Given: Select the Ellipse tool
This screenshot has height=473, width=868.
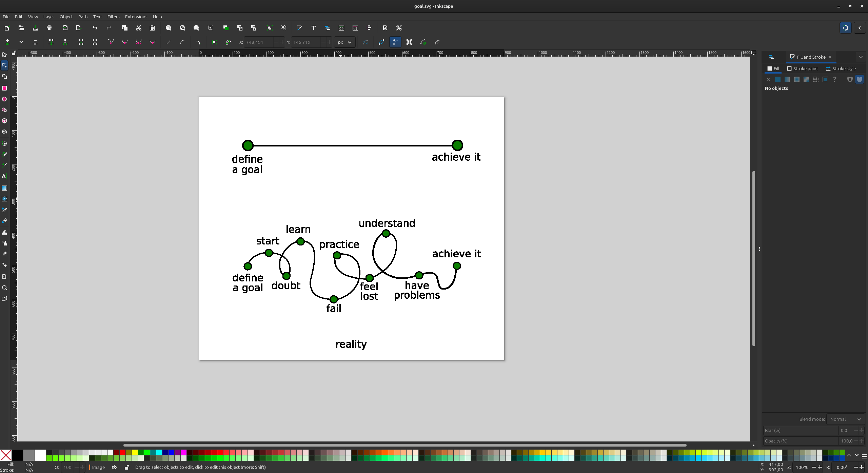Looking at the screenshot, I should coord(4,99).
